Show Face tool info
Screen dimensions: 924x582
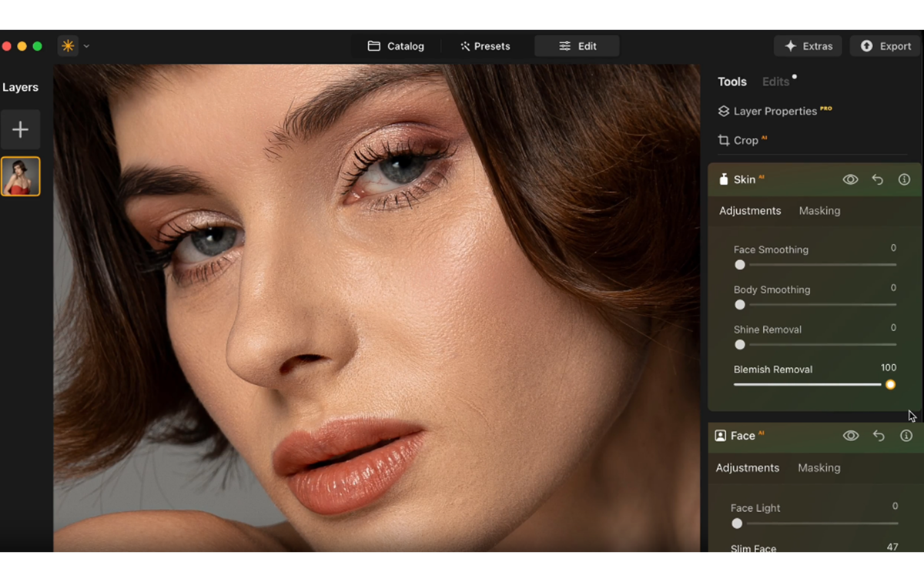click(906, 436)
